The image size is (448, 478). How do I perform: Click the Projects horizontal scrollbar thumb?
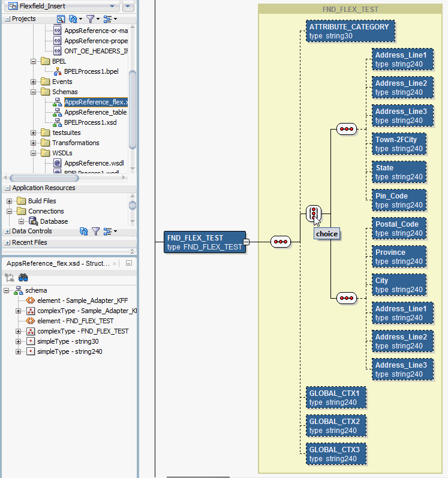point(44,178)
